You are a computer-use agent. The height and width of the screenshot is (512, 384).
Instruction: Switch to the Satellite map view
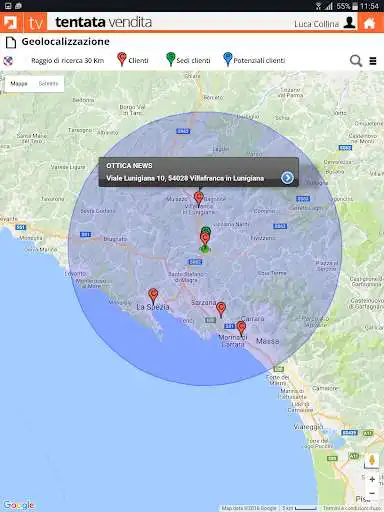point(48,84)
